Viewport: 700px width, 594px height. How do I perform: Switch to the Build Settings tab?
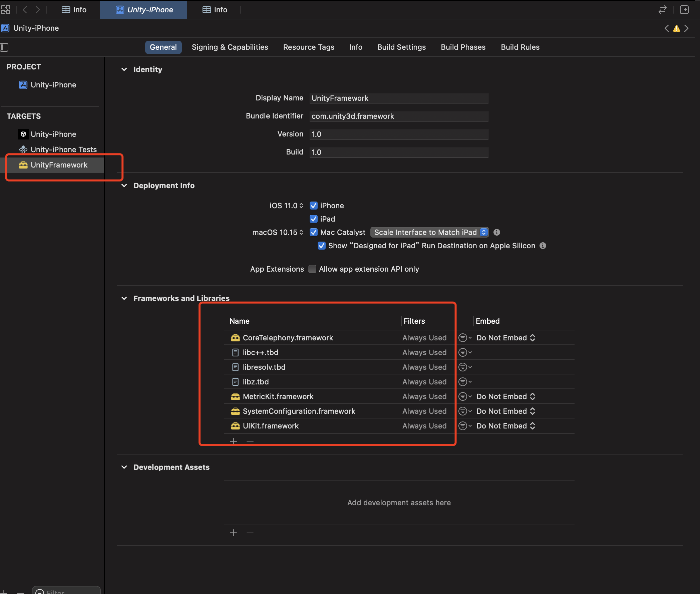click(401, 47)
